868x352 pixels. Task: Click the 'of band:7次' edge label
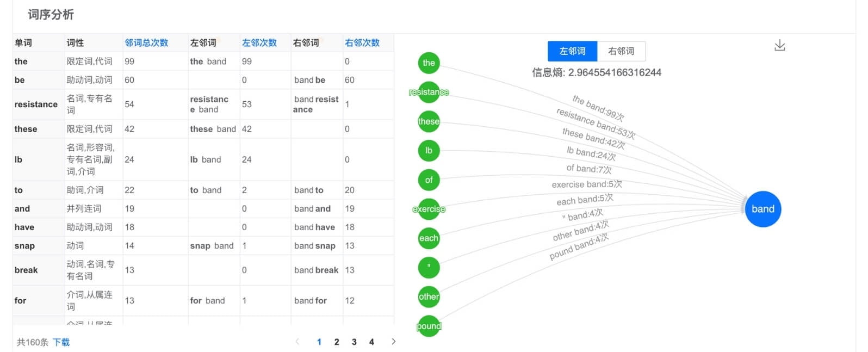[x=589, y=169]
